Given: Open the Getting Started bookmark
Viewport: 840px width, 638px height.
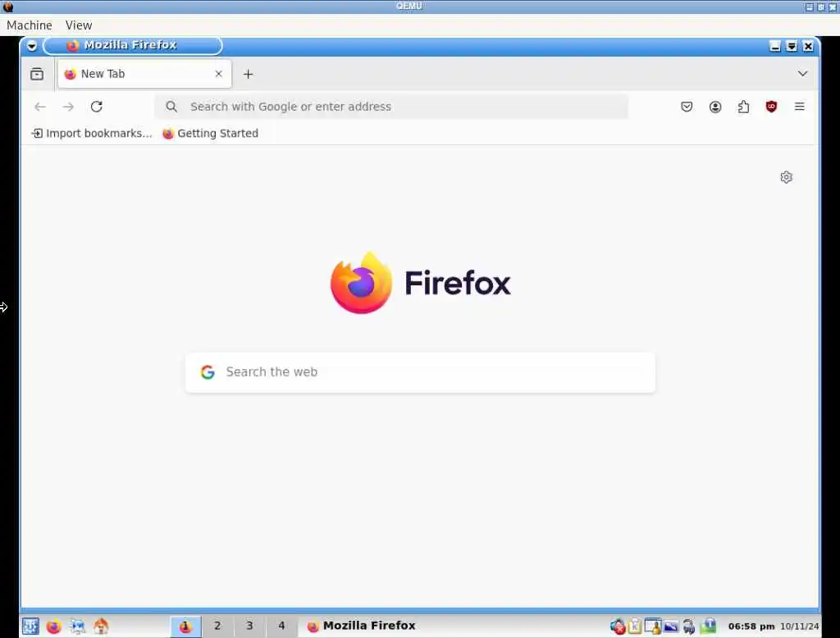Looking at the screenshot, I should pos(211,134).
